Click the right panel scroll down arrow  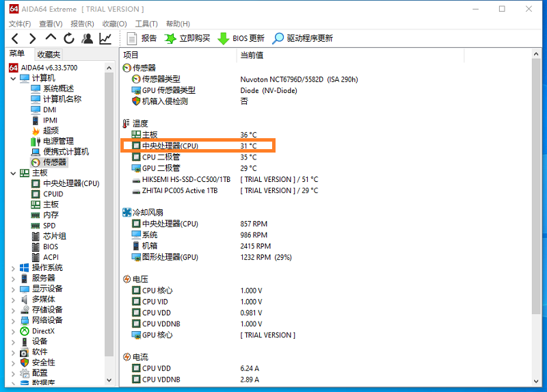(536, 381)
